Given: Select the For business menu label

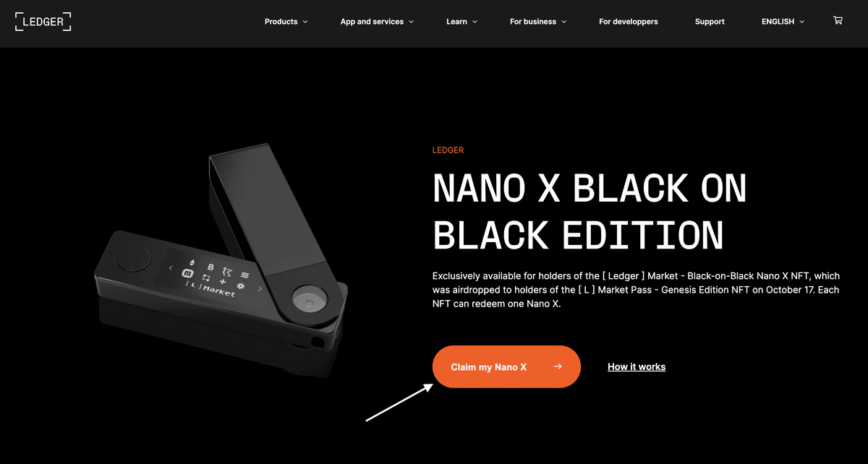Looking at the screenshot, I should (533, 22).
